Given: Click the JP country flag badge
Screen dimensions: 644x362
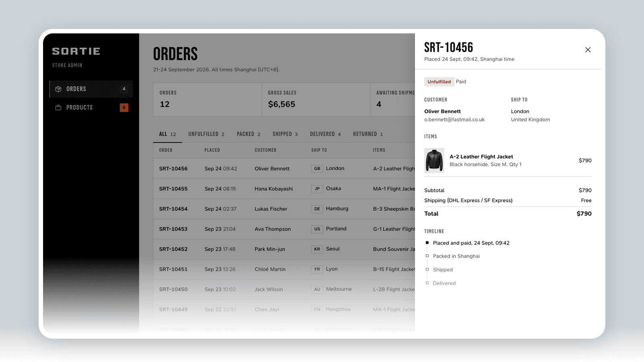Looking at the screenshot, I should coord(317,189).
